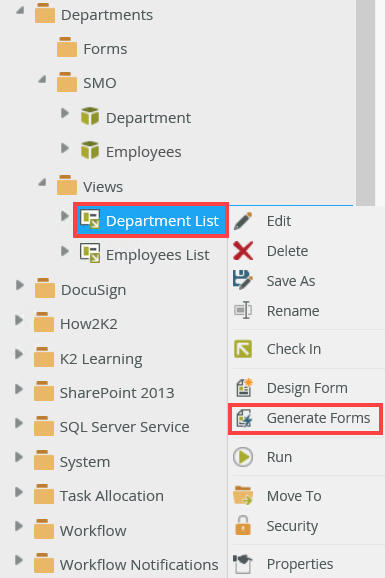Click the Rename icon in context menu
This screenshot has width=385, height=578.
point(243,310)
